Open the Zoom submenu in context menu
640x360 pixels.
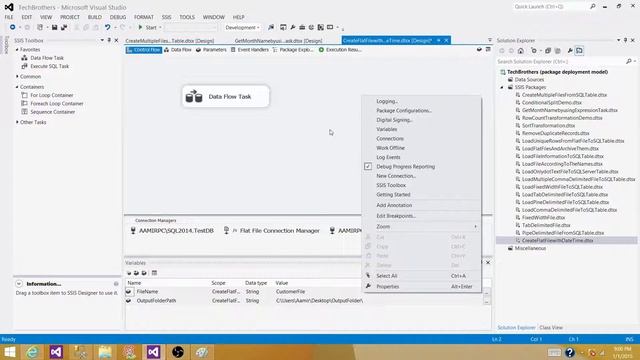coord(422,227)
